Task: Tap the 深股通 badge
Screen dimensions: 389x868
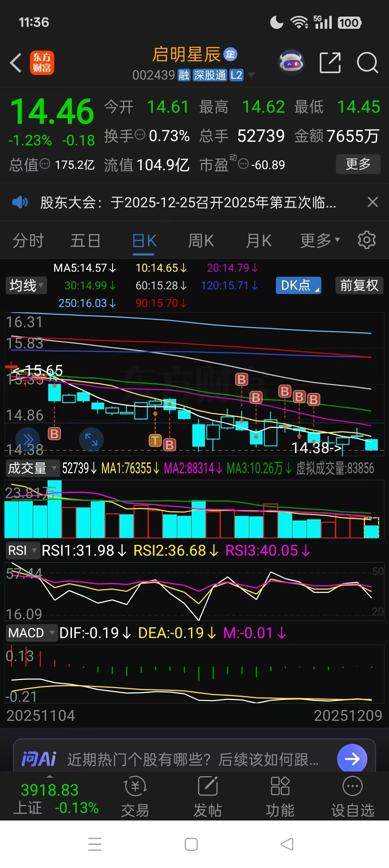Action: pyautogui.click(x=210, y=75)
